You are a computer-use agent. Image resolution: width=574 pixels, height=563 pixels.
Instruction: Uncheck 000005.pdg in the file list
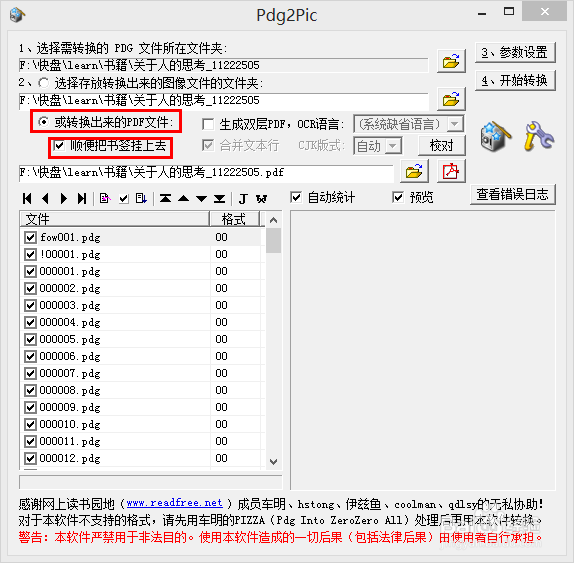pyautogui.click(x=30, y=339)
